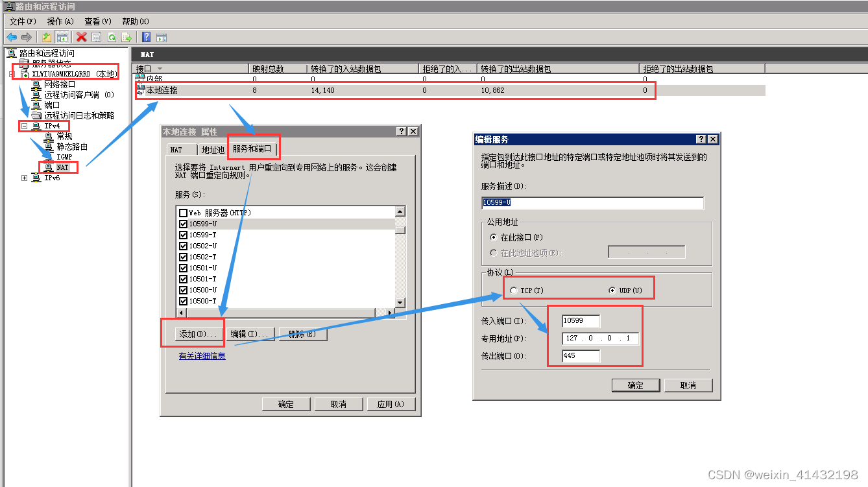
Task: Collapse the IPv4 tree node
Action: [x=24, y=126]
